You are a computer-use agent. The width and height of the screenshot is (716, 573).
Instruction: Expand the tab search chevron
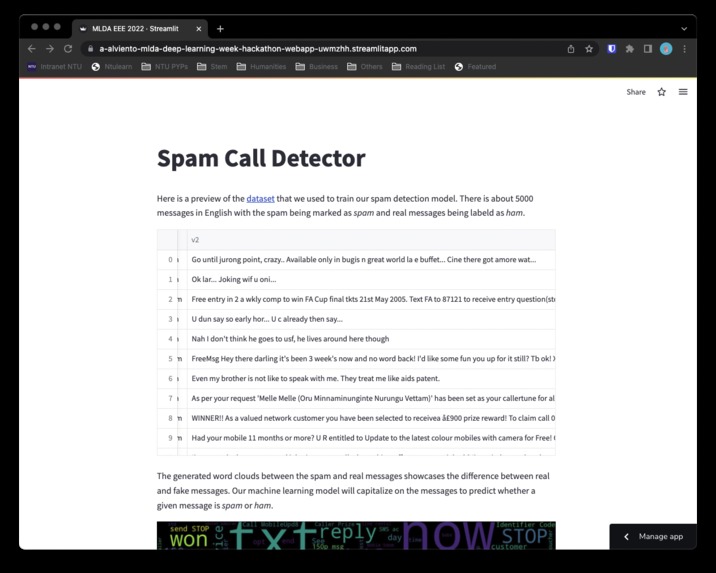684,29
